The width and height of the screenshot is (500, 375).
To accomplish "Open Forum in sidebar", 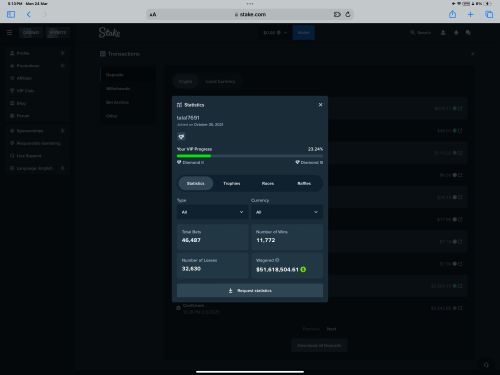I will (x=37, y=116).
